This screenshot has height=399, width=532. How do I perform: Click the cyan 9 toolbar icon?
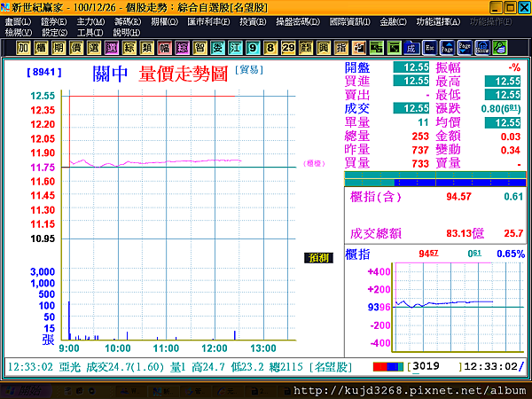253,48
